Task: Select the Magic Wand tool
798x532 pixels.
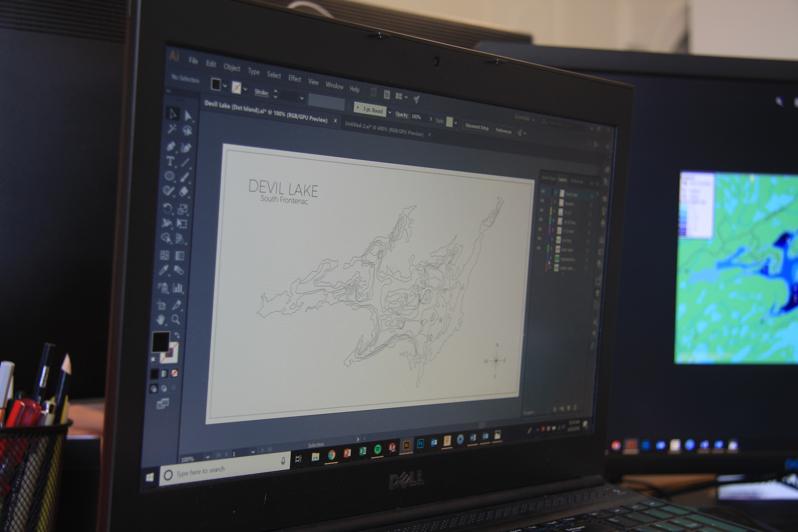Action: click(x=172, y=129)
